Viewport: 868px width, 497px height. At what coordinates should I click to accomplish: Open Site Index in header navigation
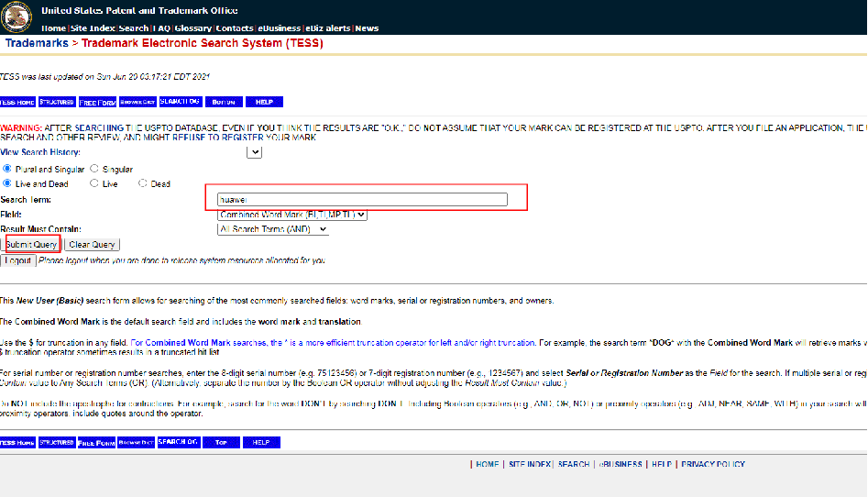pos(93,28)
